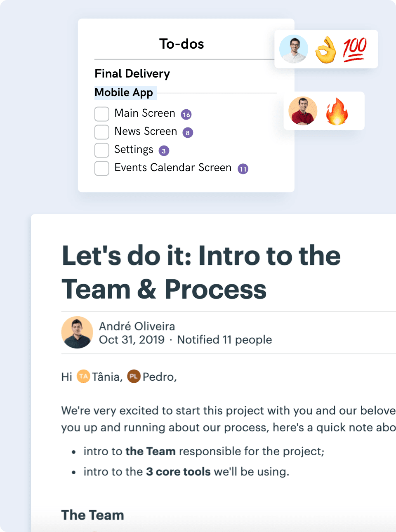Mark Events Calendar Screen as done

[x=102, y=168]
